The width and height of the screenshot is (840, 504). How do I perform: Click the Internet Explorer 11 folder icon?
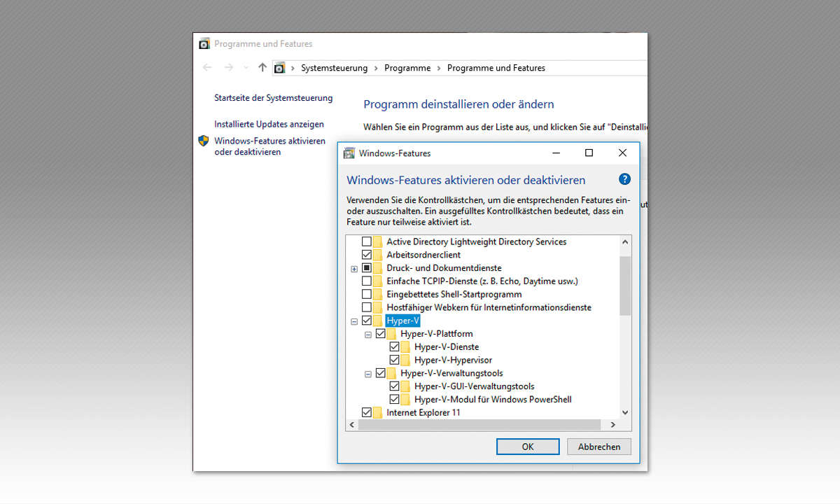point(379,413)
